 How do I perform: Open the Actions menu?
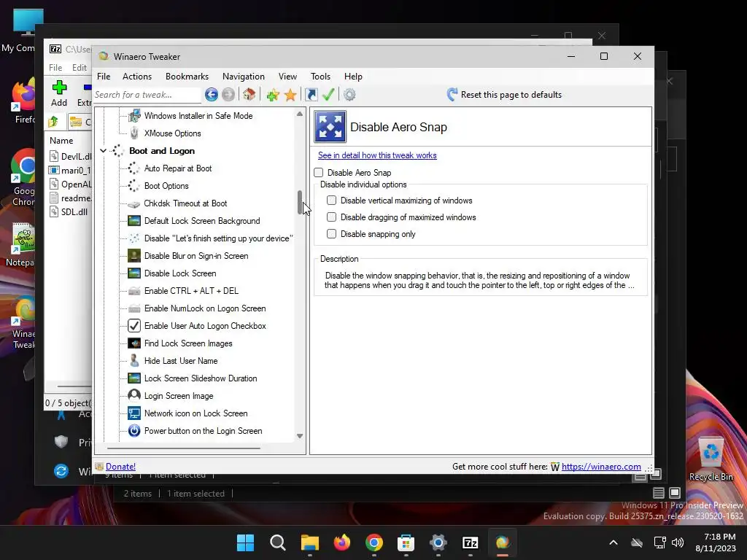click(x=137, y=76)
